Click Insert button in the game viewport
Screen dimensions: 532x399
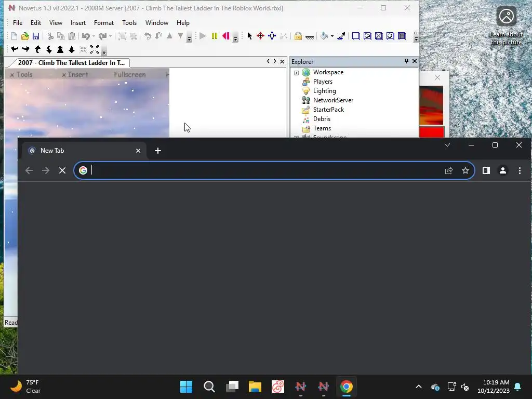(x=75, y=75)
